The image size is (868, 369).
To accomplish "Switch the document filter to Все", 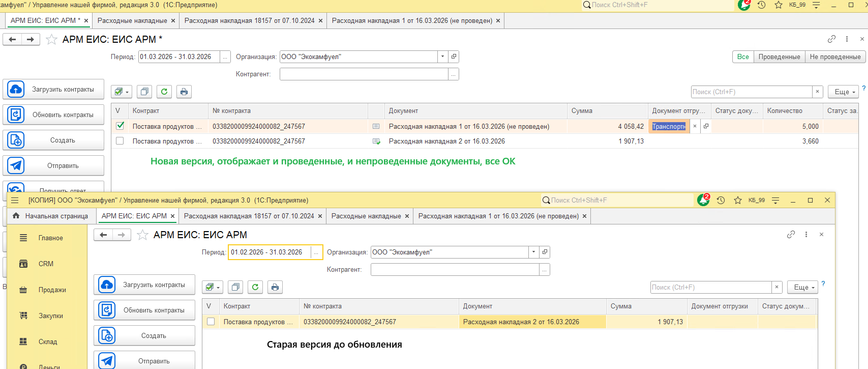I will tap(743, 57).
